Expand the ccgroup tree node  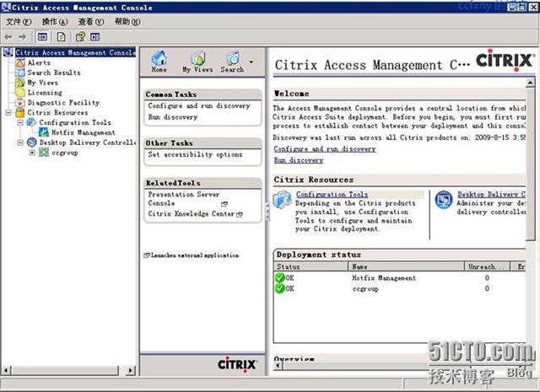pos(32,153)
